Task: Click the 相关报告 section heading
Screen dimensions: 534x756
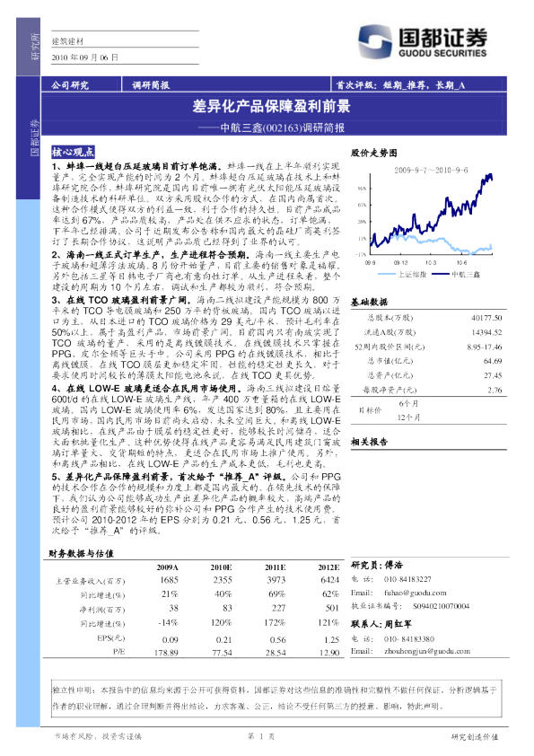Action: click(x=369, y=442)
